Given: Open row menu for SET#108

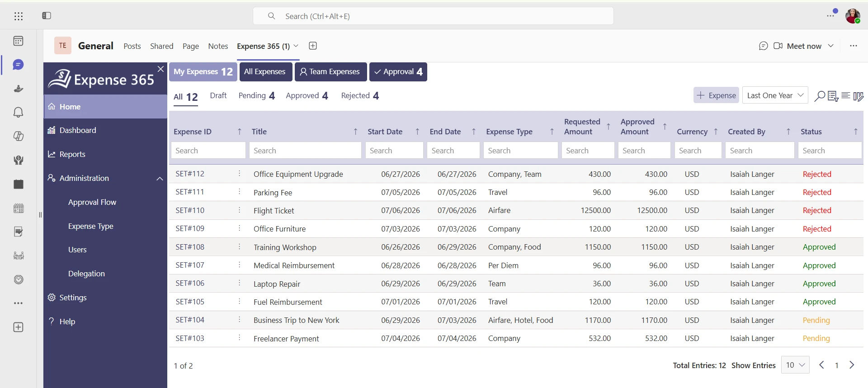Looking at the screenshot, I should [239, 247].
